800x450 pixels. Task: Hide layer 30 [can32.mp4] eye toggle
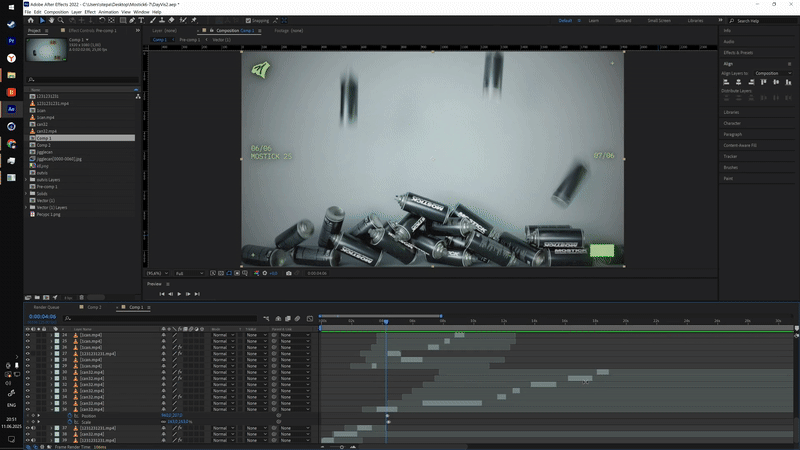coord(28,372)
